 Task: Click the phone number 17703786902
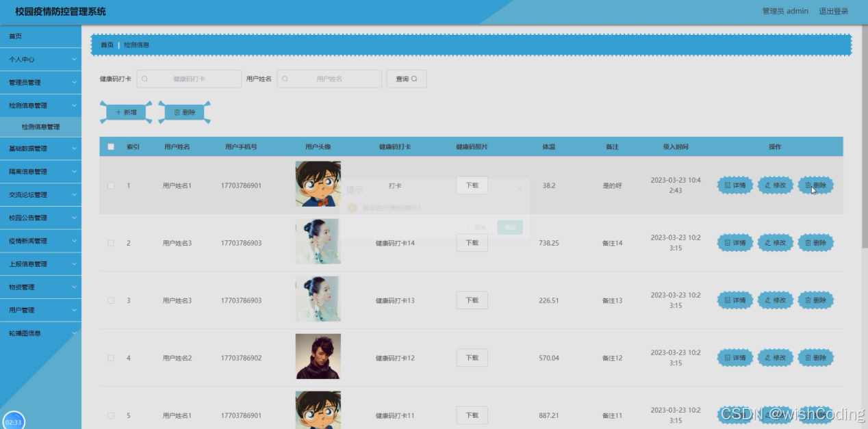(x=241, y=358)
